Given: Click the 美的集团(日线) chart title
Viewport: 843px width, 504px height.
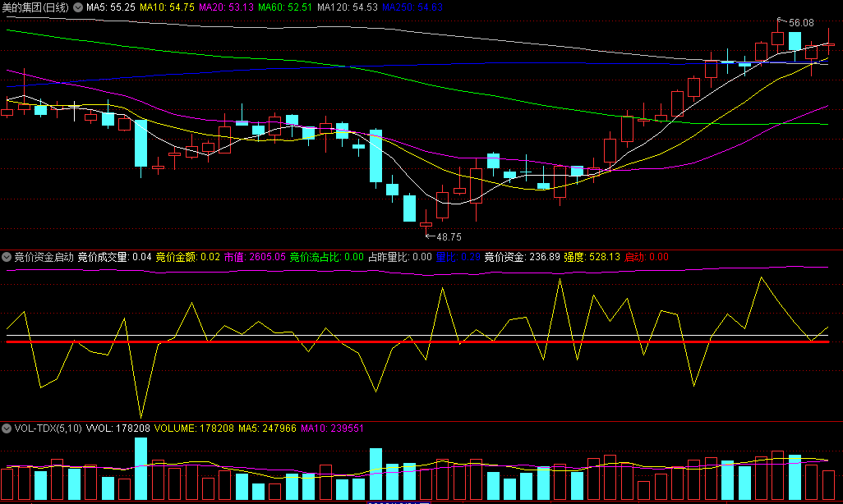Looking at the screenshot, I should (36, 7).
